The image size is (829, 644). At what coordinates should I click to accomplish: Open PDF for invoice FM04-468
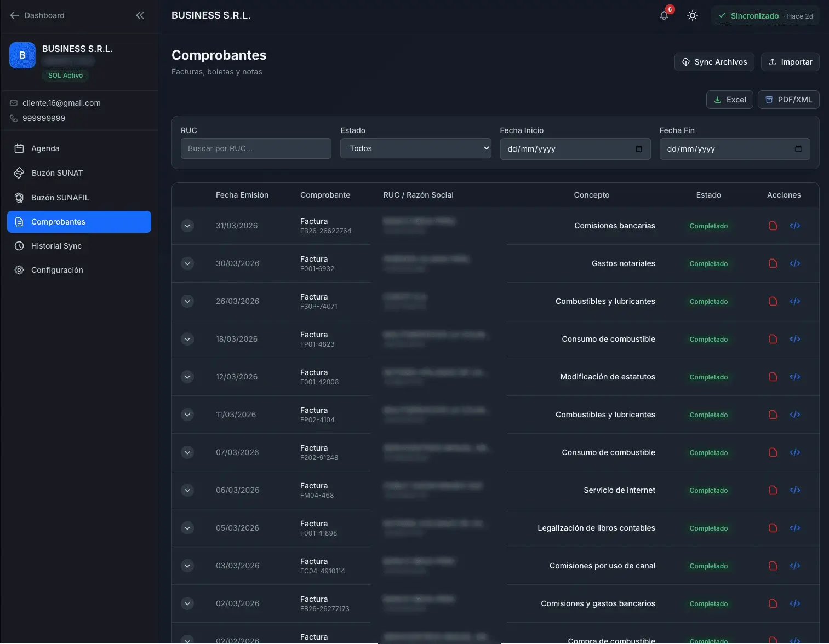click(773, 490)
